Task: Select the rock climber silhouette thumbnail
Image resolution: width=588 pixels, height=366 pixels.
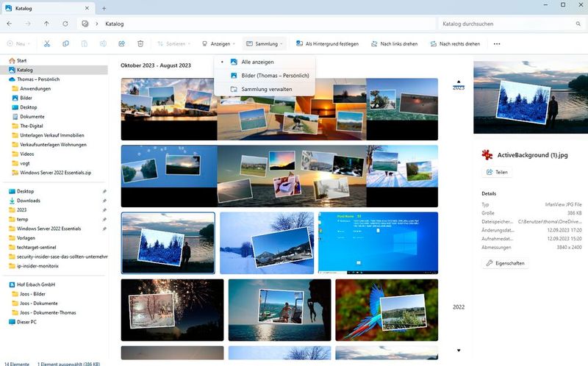Action: [x=280, y=309]
